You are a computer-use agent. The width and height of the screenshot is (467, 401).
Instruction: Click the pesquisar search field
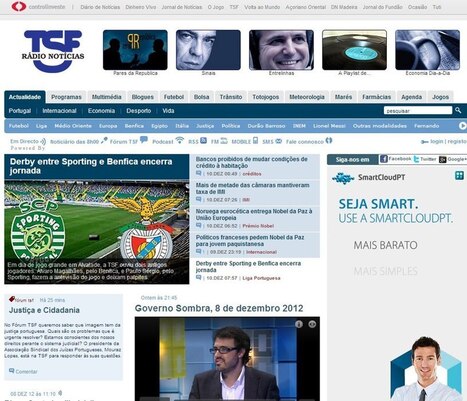click(418, 110)
